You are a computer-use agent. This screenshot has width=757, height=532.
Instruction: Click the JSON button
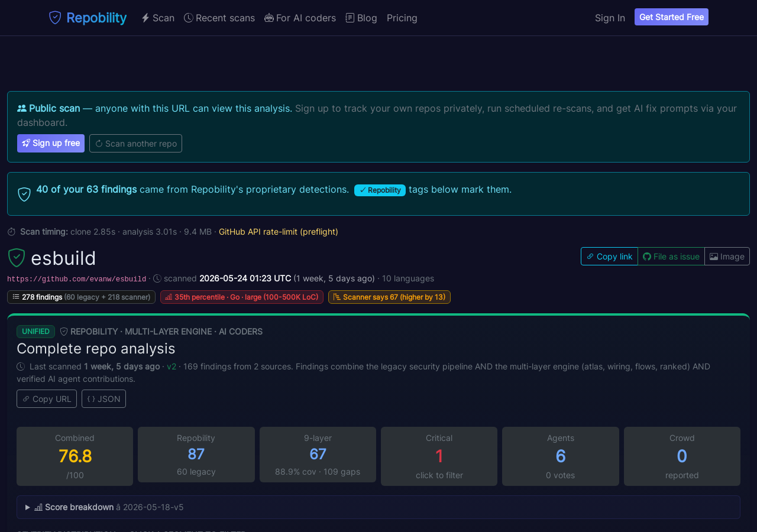103,399
